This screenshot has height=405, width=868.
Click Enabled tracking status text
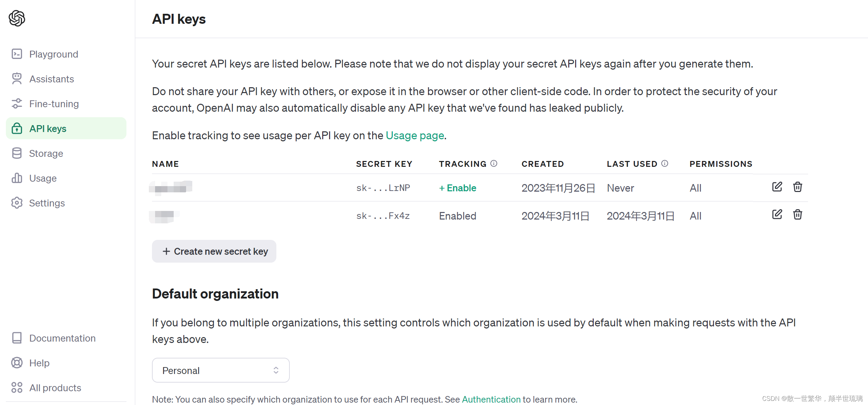[458, 216]
